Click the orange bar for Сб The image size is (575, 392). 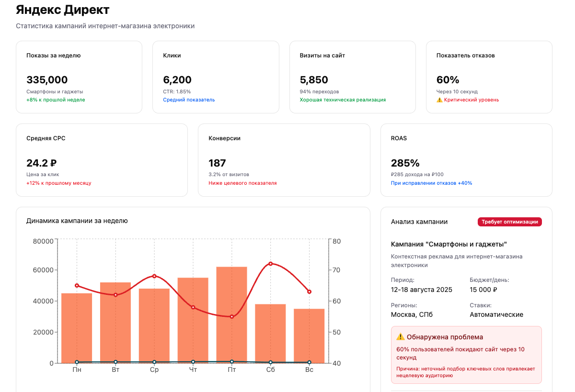(271, 334)
